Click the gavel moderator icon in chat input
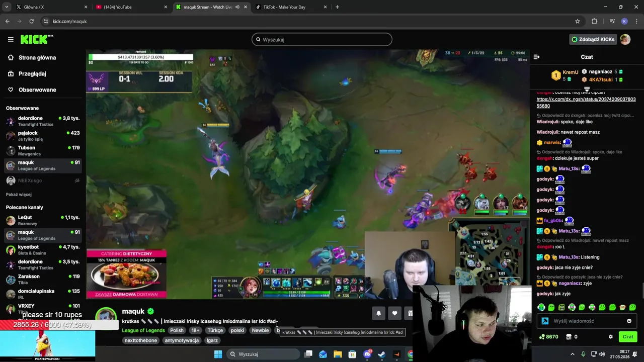The image size is (644, 362). pos(545,321)
